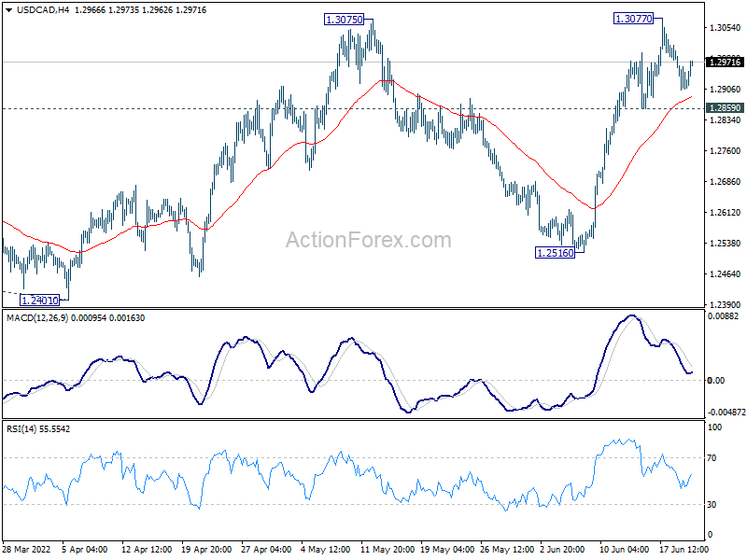Select the 1.30770 high price label

point(633,19)
